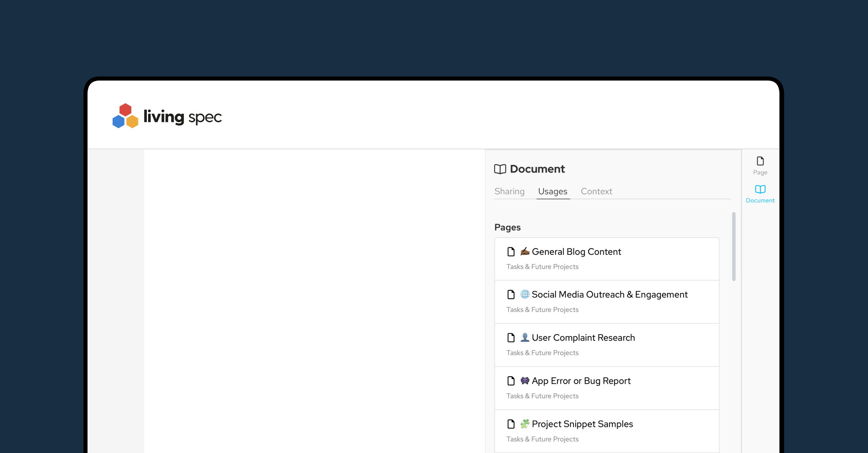Image resolution: width=868 pixels, height=453 pixels.
Task: Click page icon next to General Blog Content
Action: (511, 252)
